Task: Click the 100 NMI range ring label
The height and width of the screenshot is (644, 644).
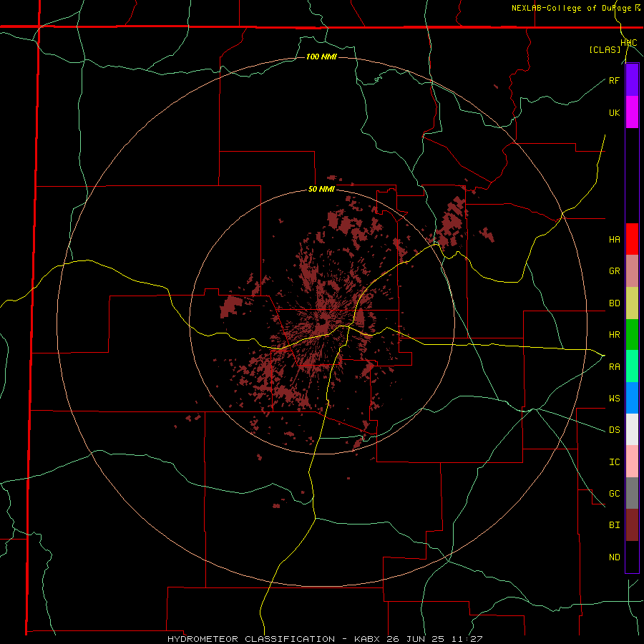Action: pyautogui.click(x=321, y=57)
